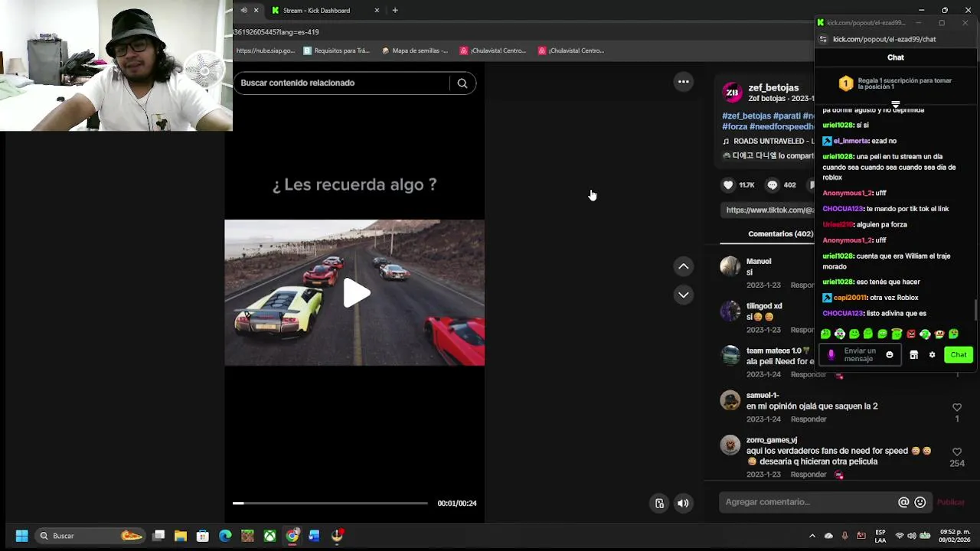Open tilingod xd's commenter avatar
Image resolution: width=980 pixels, height=551 pixels.
point(730,311)
